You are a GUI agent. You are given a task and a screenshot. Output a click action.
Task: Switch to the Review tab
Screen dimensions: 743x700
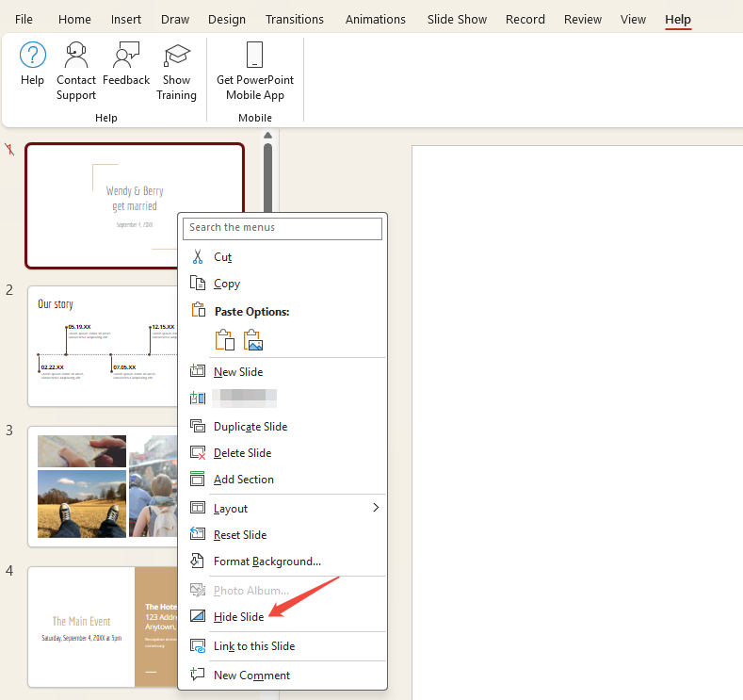pyautogui.click(x=582, y=20)
